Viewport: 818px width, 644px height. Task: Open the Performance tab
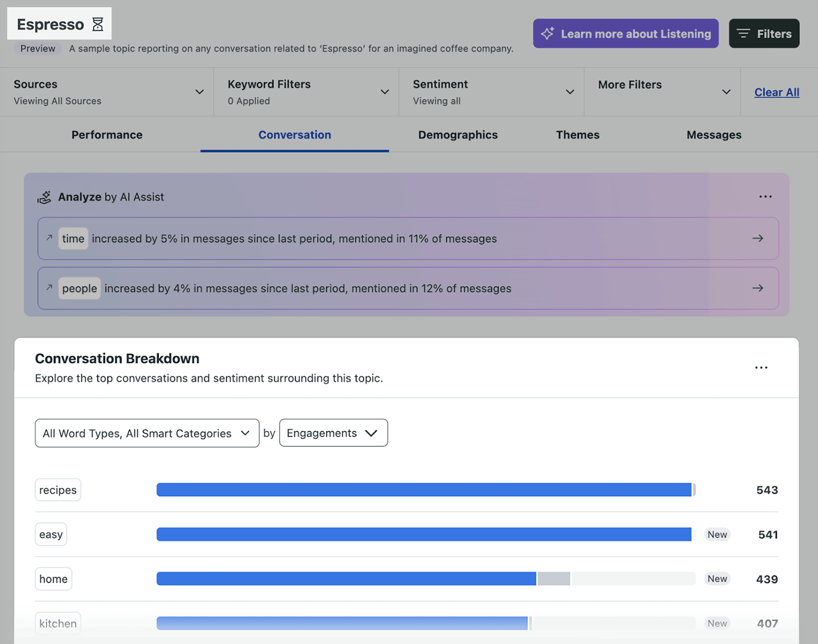pyautogui.click(x=107, y=135)
